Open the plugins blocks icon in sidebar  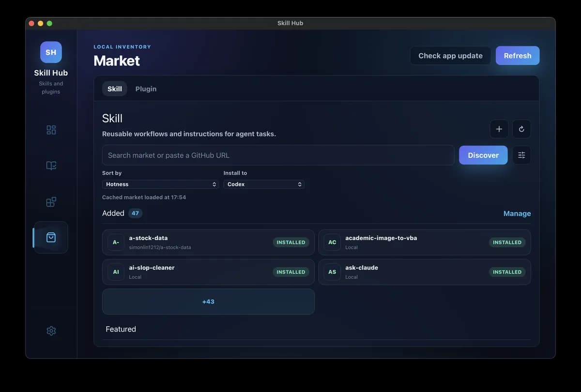(x=51, y=201)
